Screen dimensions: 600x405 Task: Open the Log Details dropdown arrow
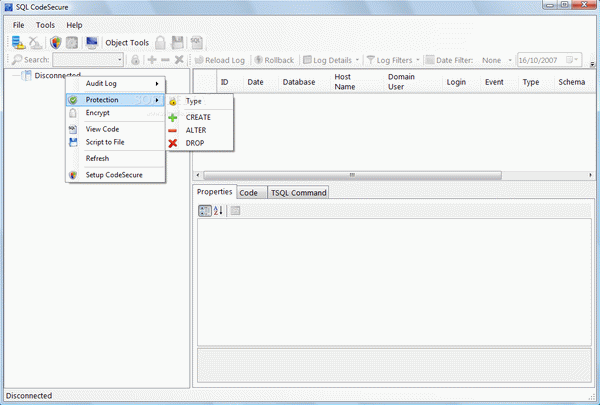[x=357, y=60]
